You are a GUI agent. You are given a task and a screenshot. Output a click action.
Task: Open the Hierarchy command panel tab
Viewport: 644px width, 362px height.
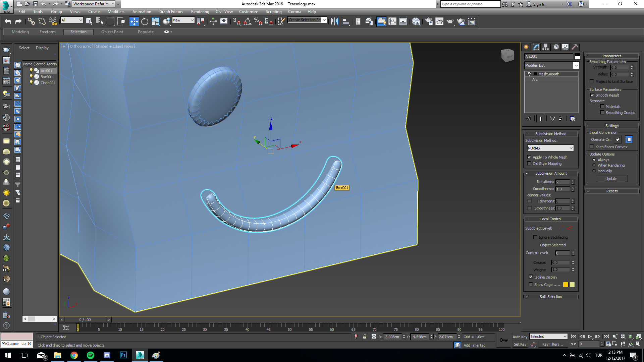click(545, 47)
